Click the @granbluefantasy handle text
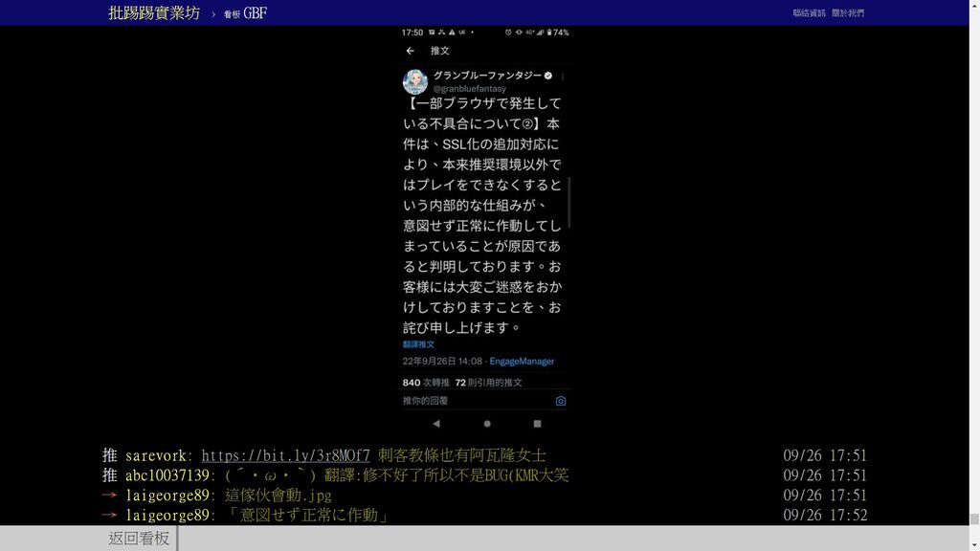This screenshot has height=551, width=980. coord(469,89)
